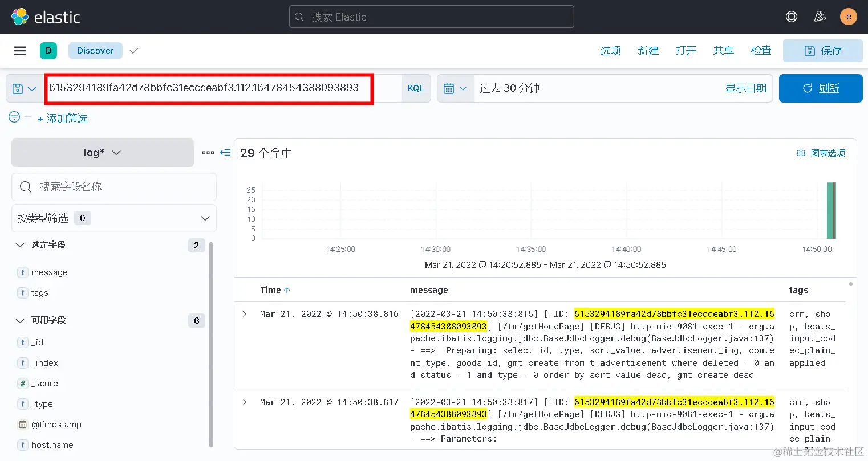The height and width of the screenshot is (461, 868).
Task: Click the 刷新 refresh button
Action: coord(821,88)
